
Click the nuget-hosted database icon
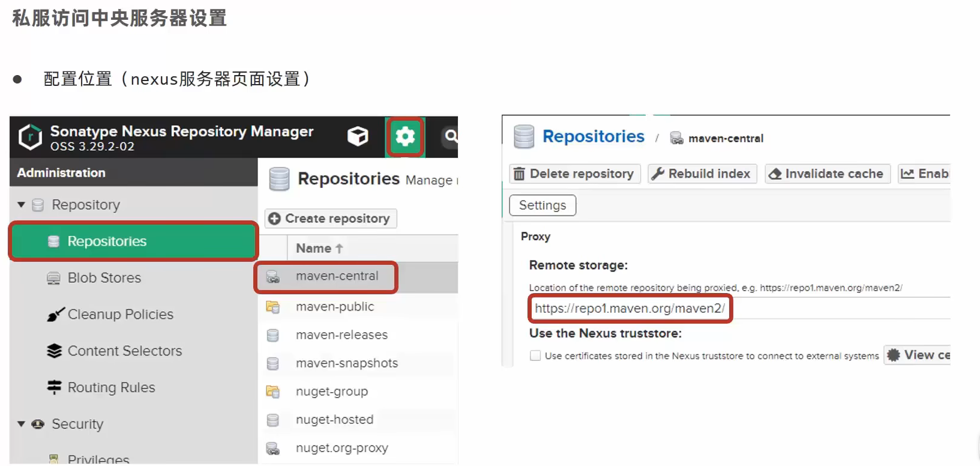[273, 420]
